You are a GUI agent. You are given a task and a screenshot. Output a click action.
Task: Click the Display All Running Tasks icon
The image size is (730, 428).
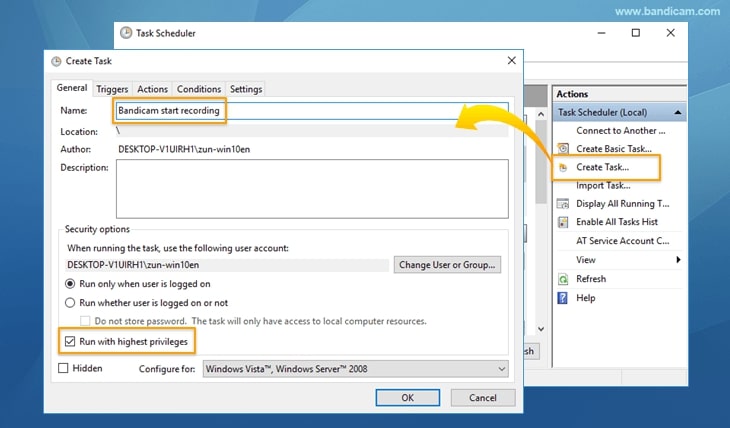pos(563,204)
